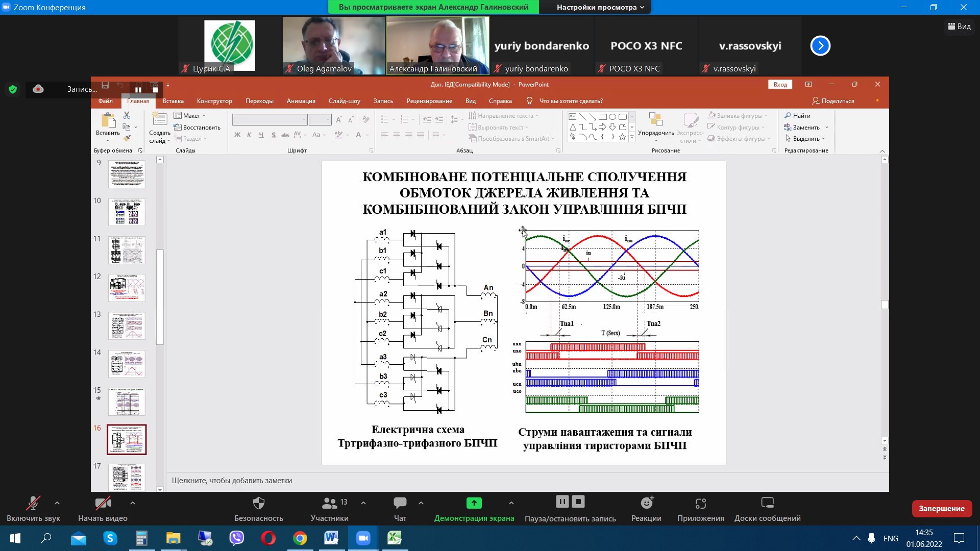Select slide 13 thumbnail

(127, 326)
